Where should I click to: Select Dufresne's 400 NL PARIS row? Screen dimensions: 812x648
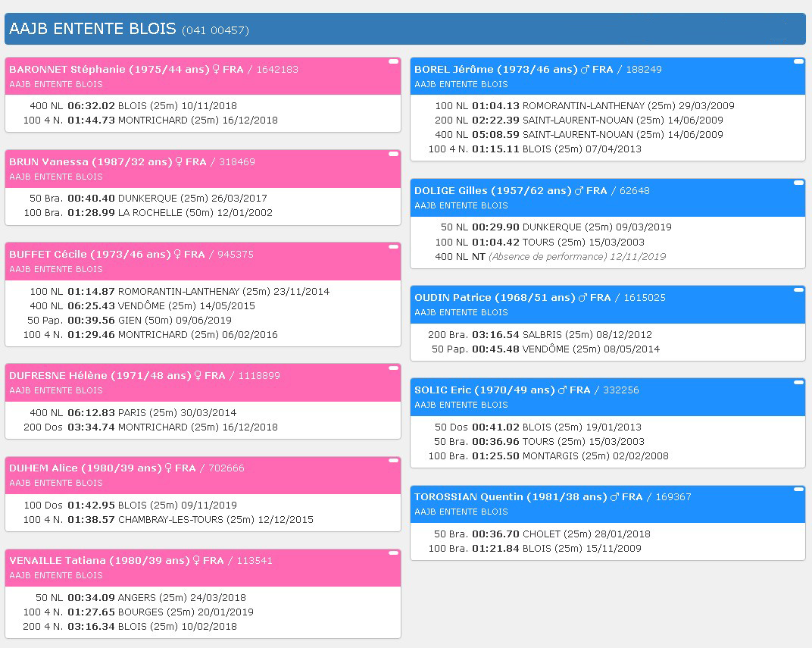click(133, 413)
